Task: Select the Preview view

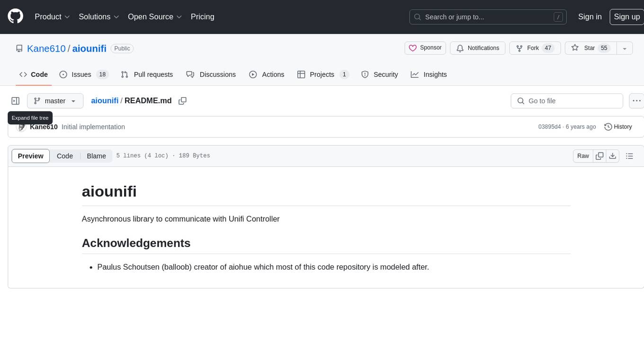Action: (x=31, y=156)
